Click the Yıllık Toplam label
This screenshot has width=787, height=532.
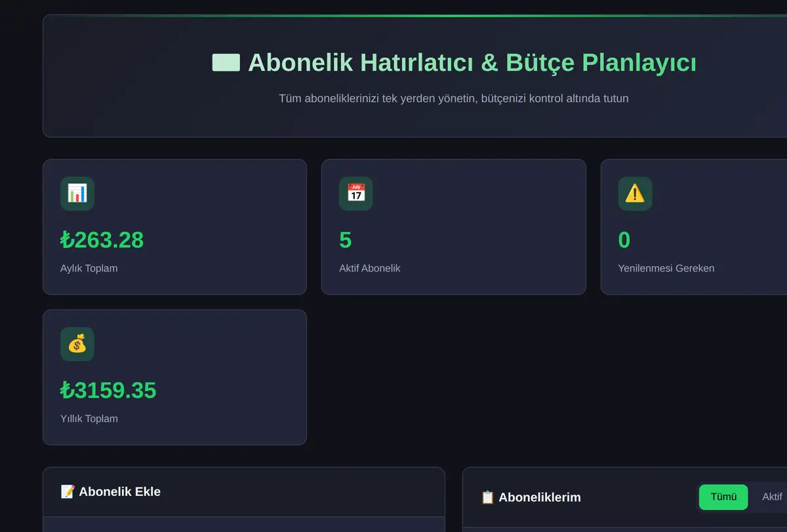click(x=89, y=419)
